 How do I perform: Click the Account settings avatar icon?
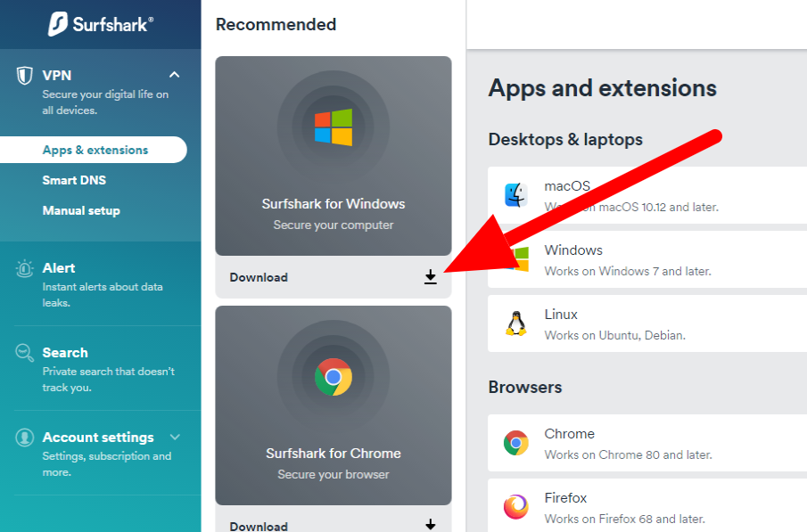pyautogui.click(x=24, y=438)
